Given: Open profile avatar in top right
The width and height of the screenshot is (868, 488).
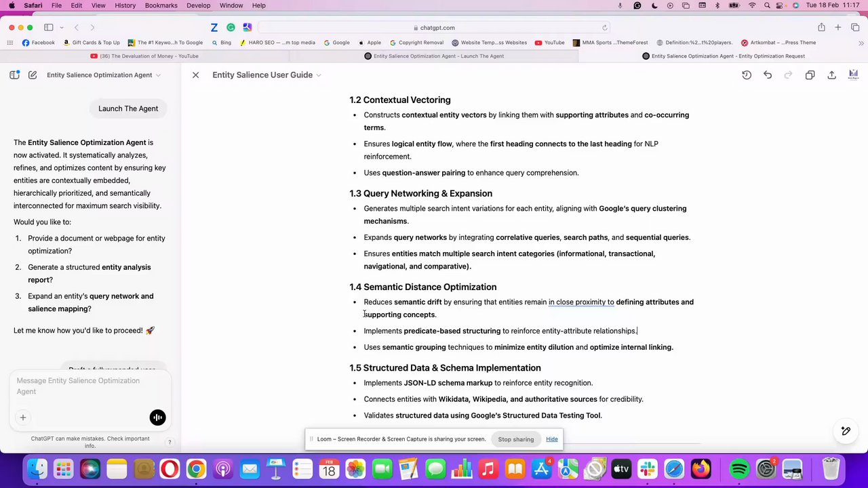Looking at the screenshot, I should tap(853, 75).
